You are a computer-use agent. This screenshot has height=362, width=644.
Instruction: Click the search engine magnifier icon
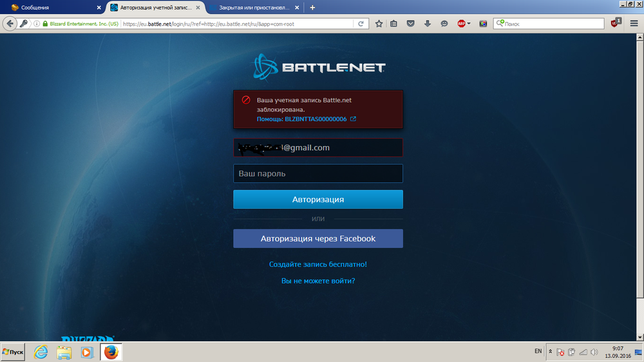coord(500,23)
